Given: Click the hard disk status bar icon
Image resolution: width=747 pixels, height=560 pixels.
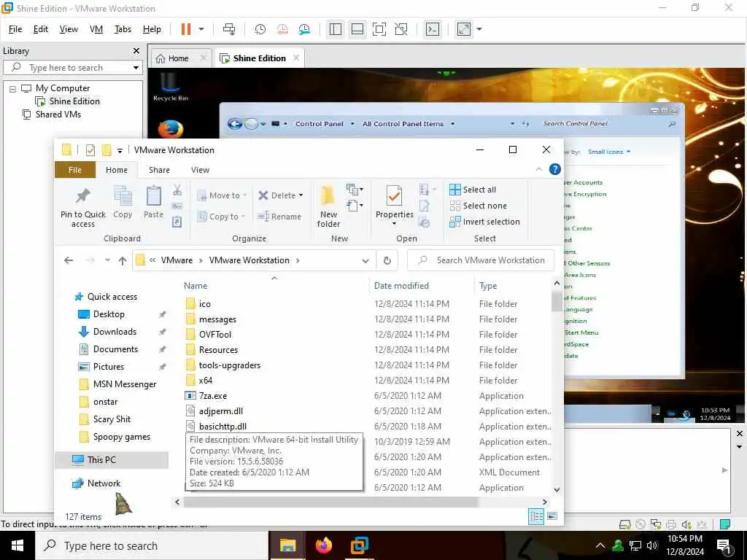Looking at the screenshot, I should point(625,525).
